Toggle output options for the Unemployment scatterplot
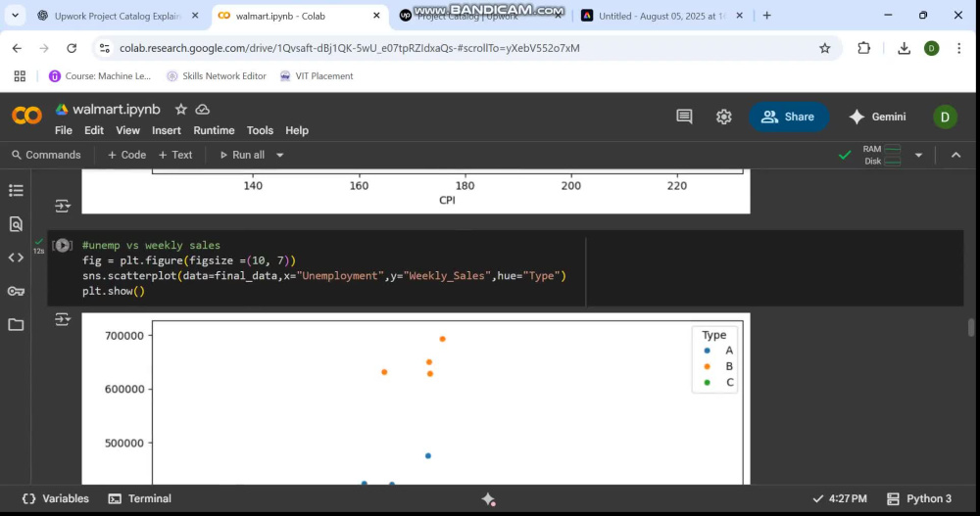The height and width of the screenshot is (516, 980). 63,319
